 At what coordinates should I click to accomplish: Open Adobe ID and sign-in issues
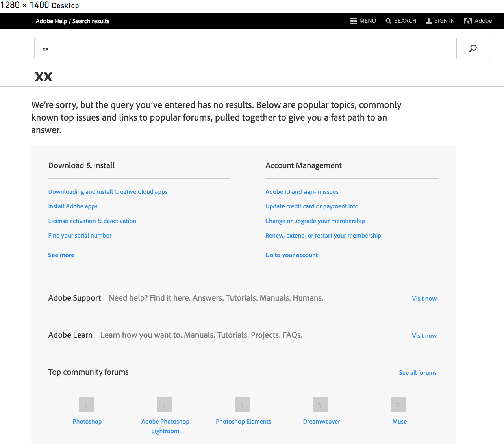(x=302, y=192)
